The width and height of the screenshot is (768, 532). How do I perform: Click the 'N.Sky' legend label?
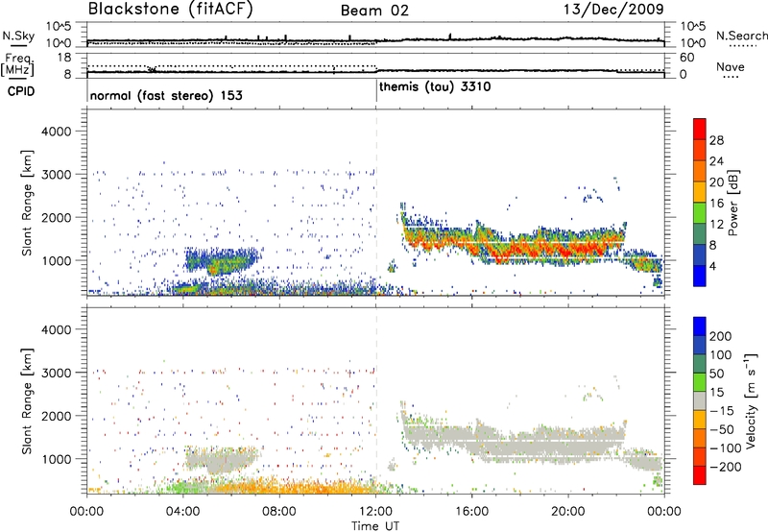pos(18,36)
